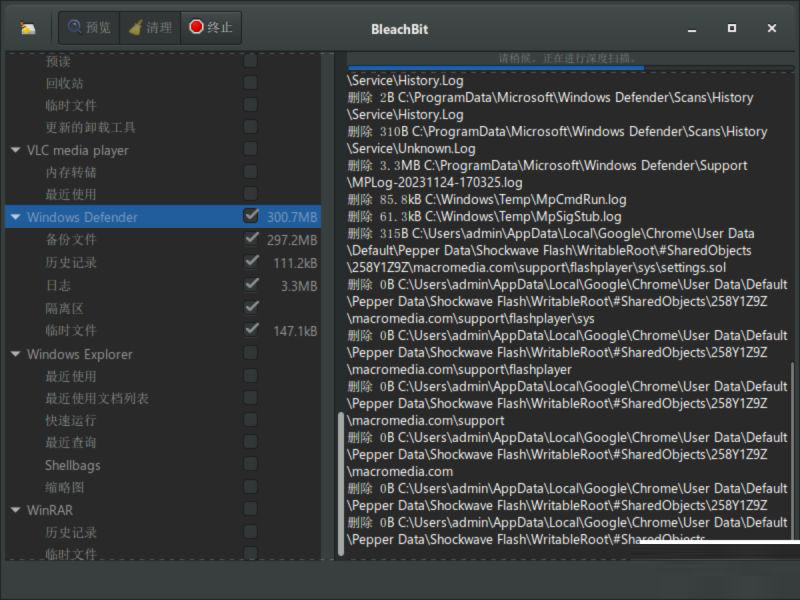800x600 pixels.
Task: Check the WinRAR group checkbox
Action: tap(251, 508)
